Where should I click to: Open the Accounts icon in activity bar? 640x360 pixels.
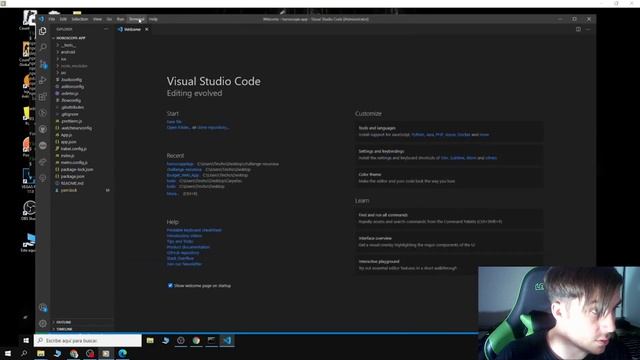43,308
